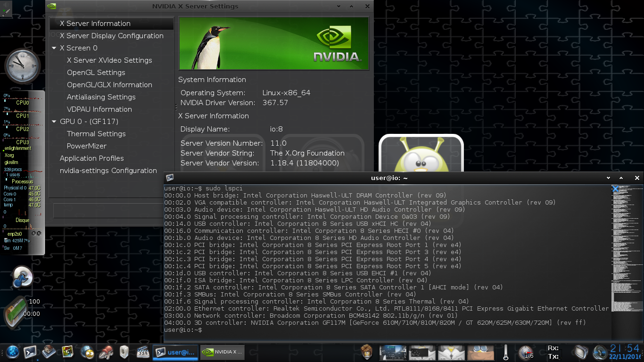The height and width of the screenshot is (362, 644).
Task: Click the globe with smiley chat icon
Action: tap(87, 352)
